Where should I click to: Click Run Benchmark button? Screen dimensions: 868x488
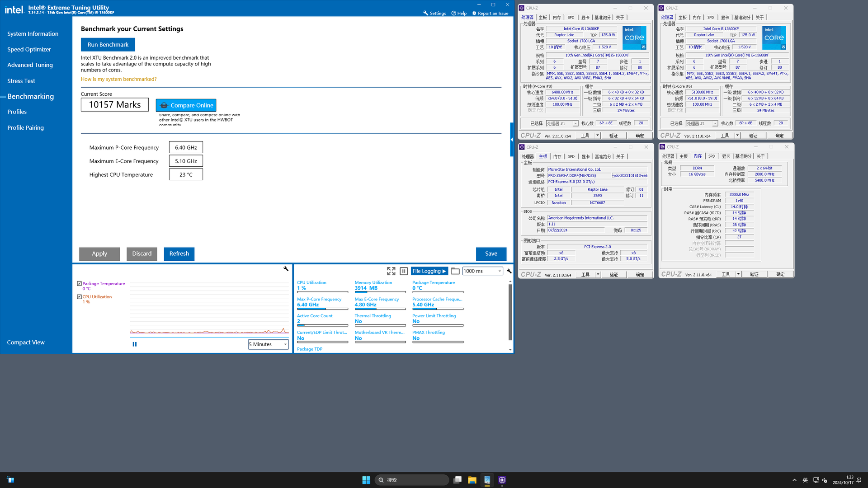click(x=108, y=45)
